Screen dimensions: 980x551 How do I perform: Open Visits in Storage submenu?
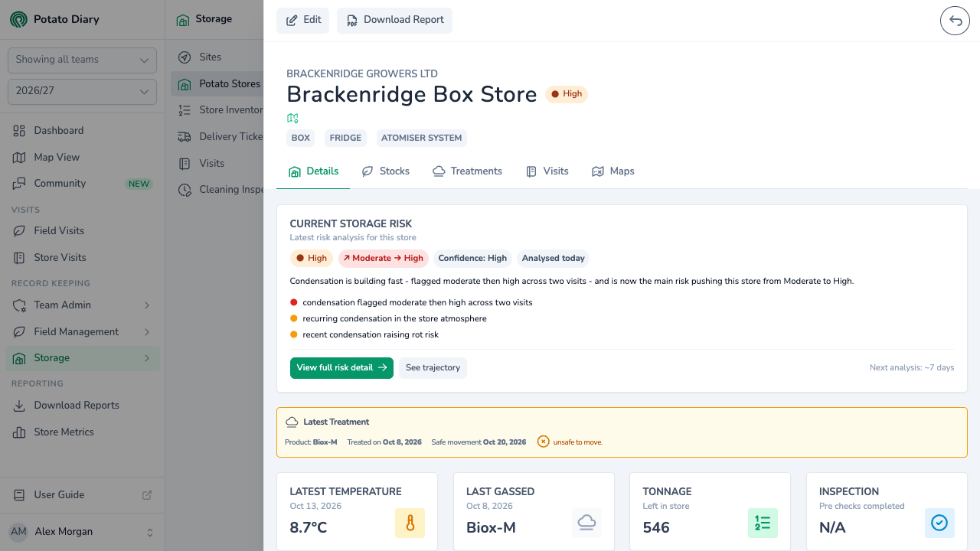point(217,164)
